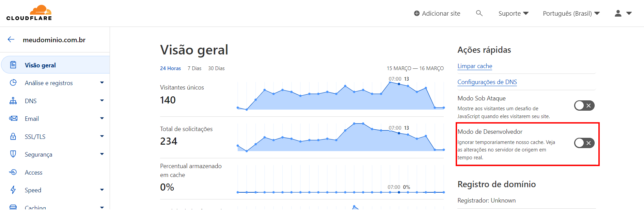Viewport: 644px width, 210px height.
Task: Select the Speed lightning bolt icon
Action: [13, 190]
